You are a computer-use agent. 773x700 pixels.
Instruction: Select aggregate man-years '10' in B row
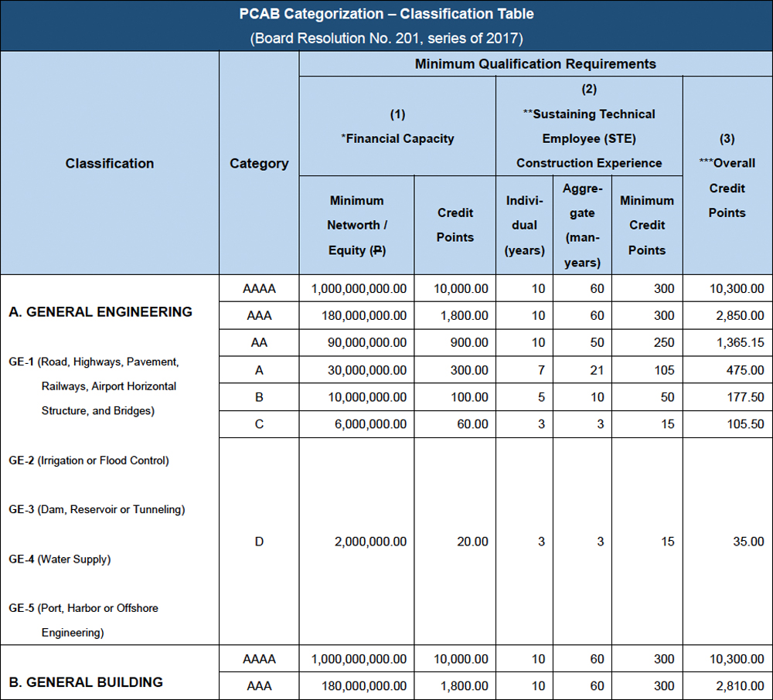597,398
